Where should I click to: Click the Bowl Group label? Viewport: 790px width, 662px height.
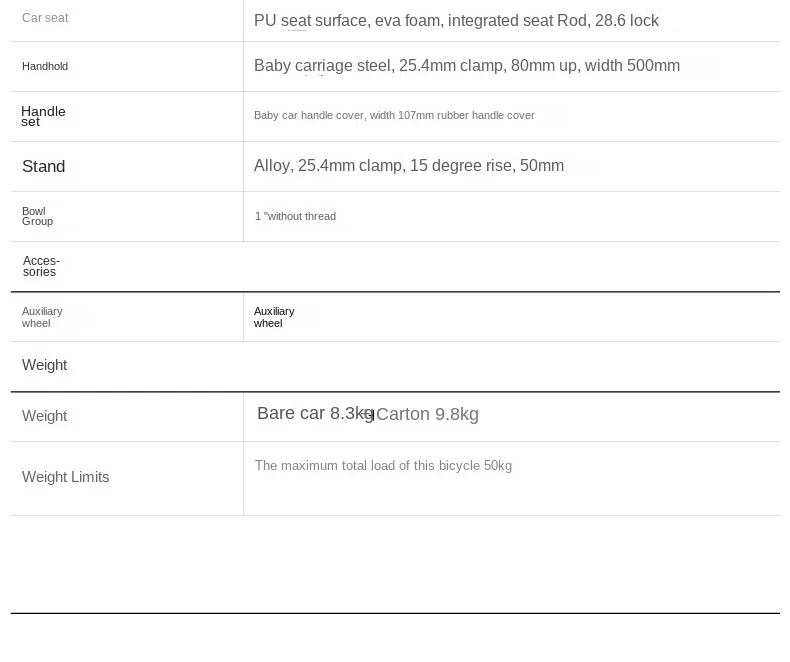pyautogui.click(x=37, y=216)
